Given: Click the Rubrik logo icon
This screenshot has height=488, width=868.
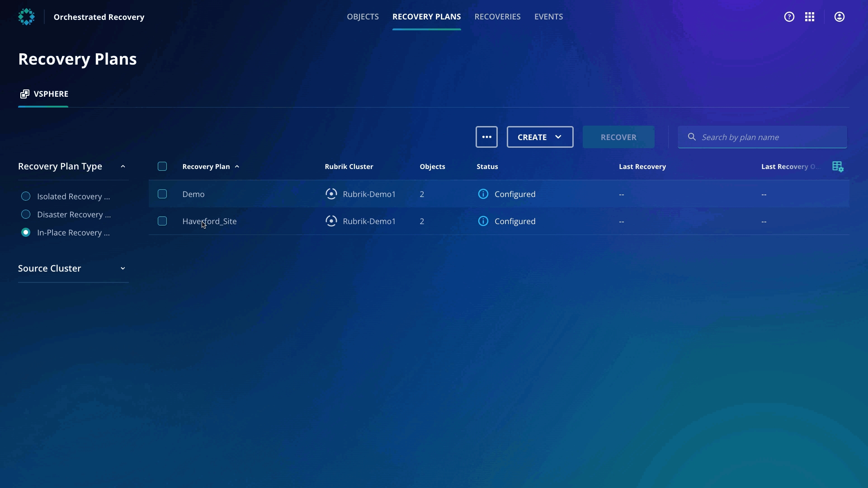Looking at the screenshot, I should (26, 17).
